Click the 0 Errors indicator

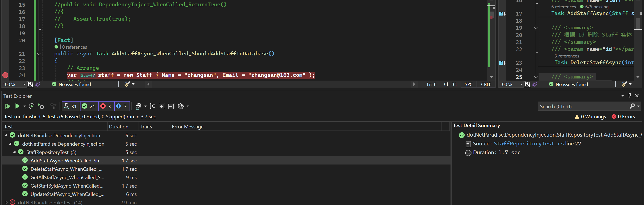(623, 117)
